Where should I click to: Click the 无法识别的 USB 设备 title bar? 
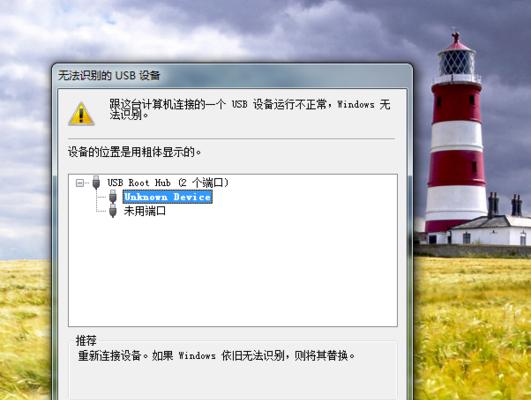pos(232,76)
